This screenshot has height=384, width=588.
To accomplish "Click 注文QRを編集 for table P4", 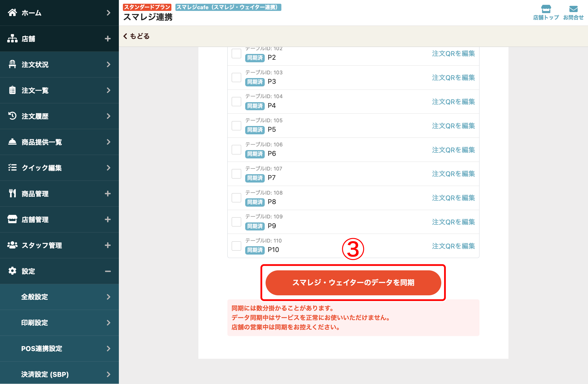I will pyautogui.click(x=453, y=102).
